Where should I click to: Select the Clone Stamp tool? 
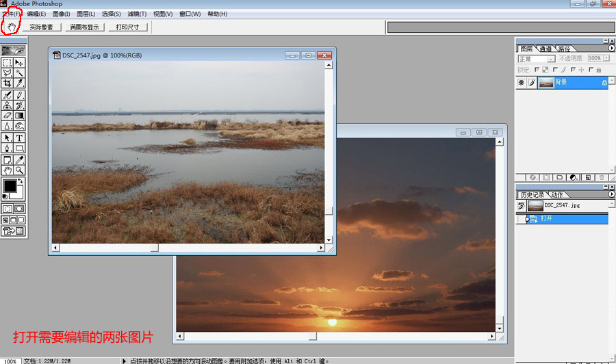pos(7,105)
